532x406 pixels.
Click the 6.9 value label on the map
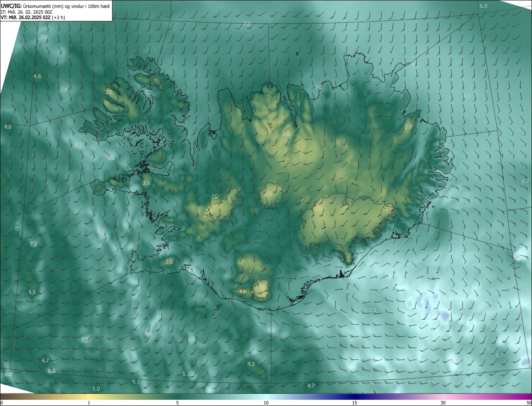click(52, 372)
